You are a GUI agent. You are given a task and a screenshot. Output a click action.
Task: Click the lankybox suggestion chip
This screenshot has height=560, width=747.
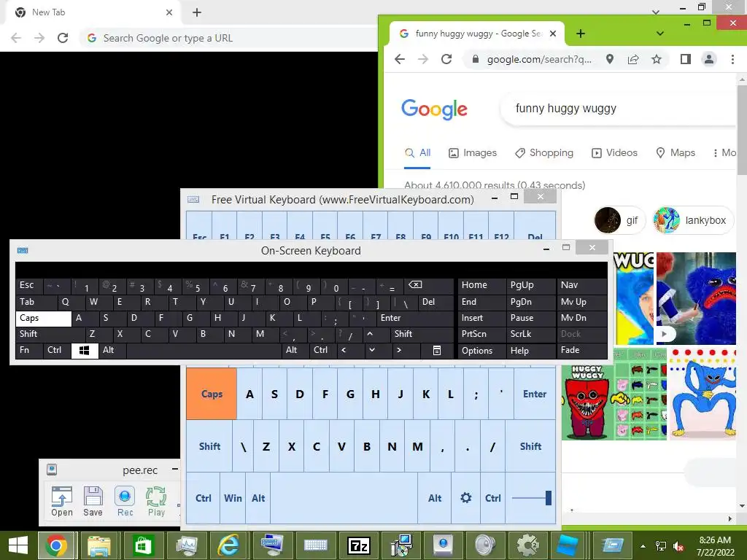(x=692, y=220)
